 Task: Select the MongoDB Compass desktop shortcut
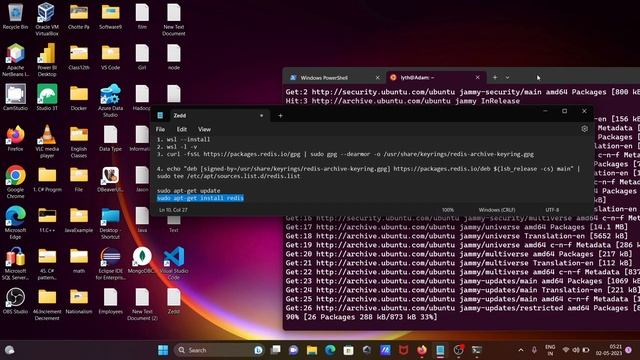[x=142, y=260]
